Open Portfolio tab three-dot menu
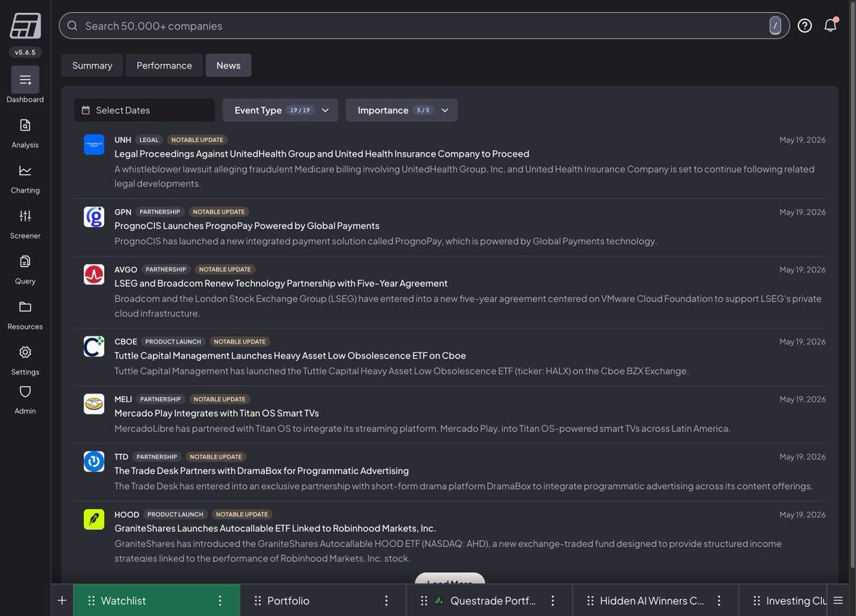This screenshot has height=616, width=856. coord(387,600)
